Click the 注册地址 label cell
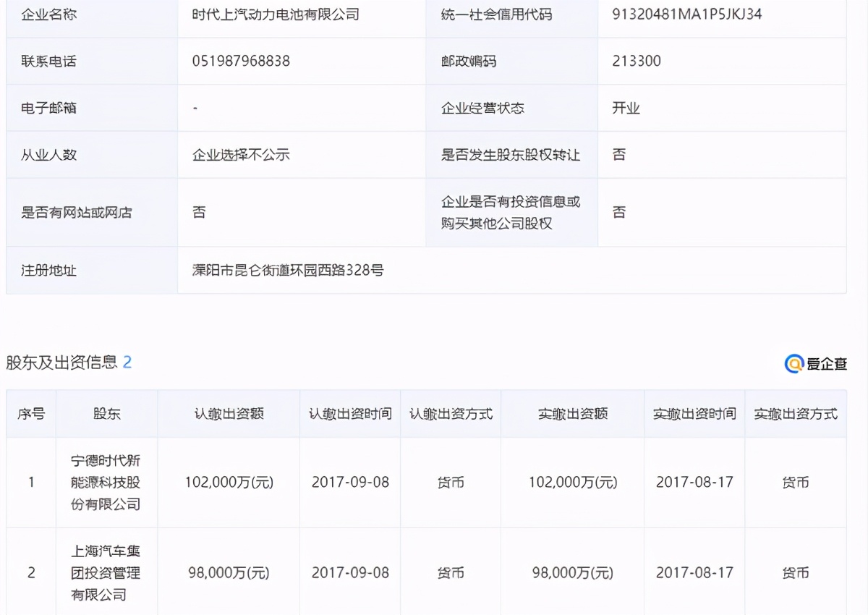Screen dimensions: 868x615 92,271
